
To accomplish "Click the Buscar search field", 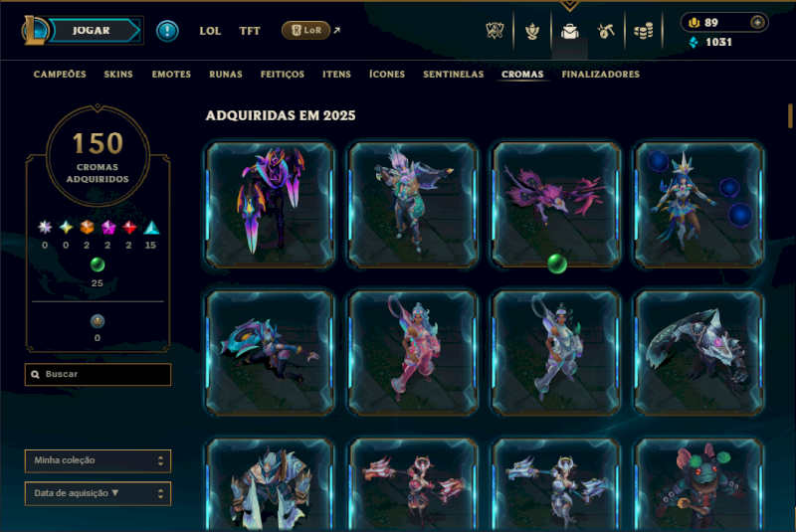I will 98,374.
